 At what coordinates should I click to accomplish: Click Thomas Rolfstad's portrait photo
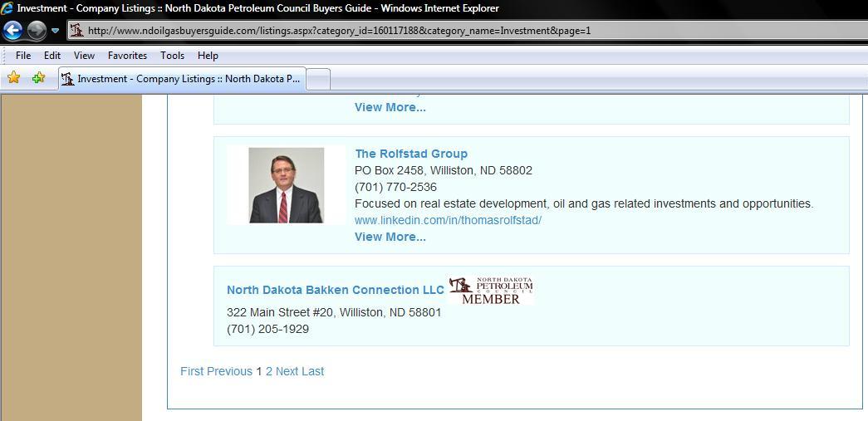287,185
